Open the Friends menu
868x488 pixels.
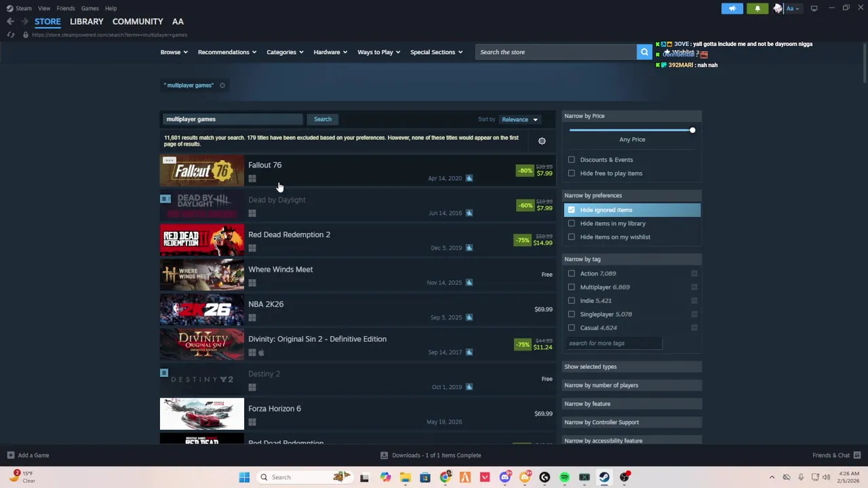66,8
